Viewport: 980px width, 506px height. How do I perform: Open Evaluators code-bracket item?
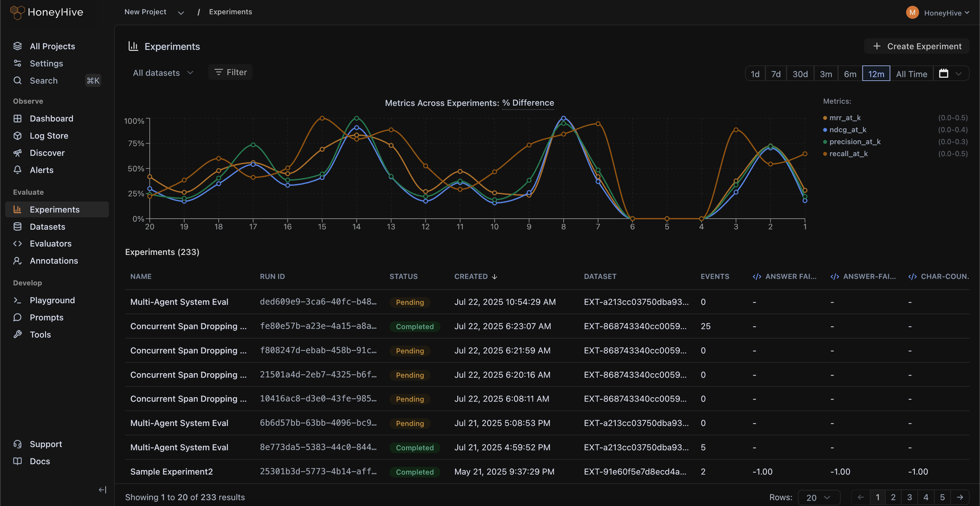[50, 244]
